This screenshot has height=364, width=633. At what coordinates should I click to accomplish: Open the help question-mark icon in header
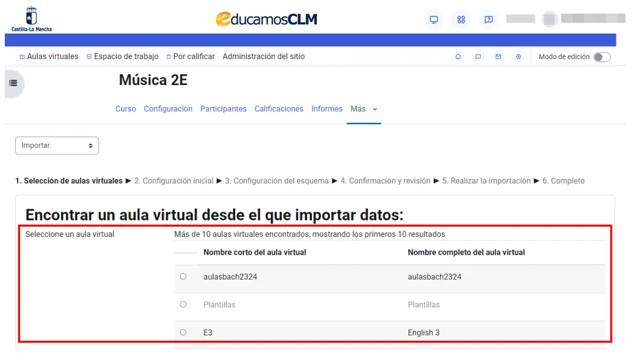489,19
